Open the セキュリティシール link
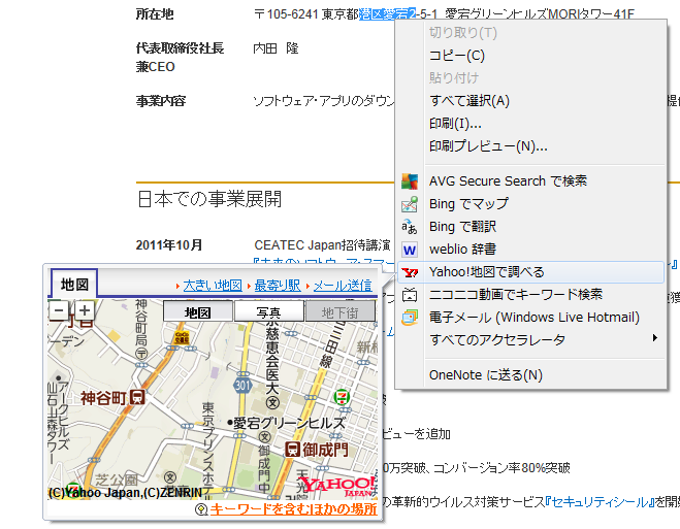Image resolution: width=680 pixels, height=529 pixels. click(x=601, y=502)
